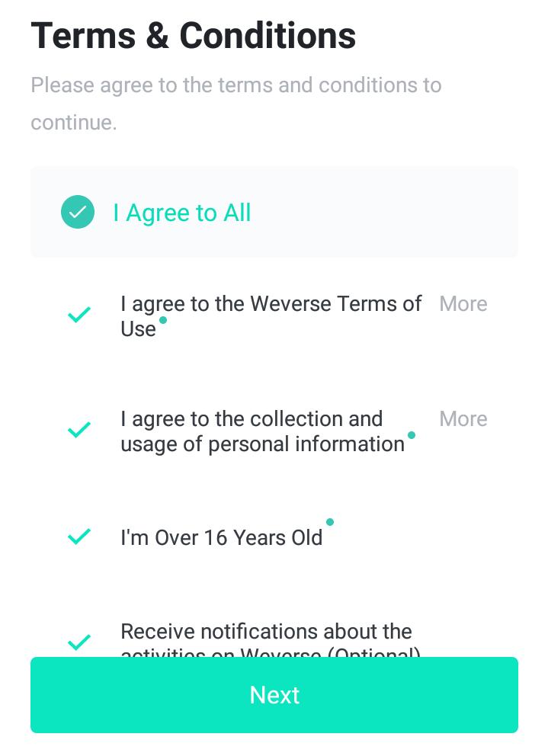Click the required dot after Terms of Use
The image size is (548, 756).
[x=163, y=320]
